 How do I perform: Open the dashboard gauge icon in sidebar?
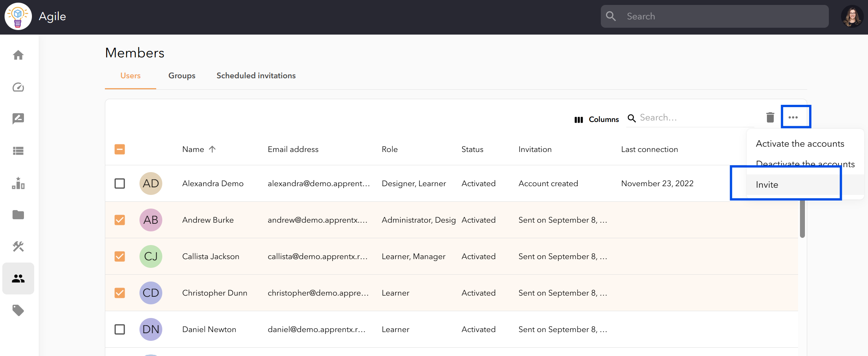point(18,87)
